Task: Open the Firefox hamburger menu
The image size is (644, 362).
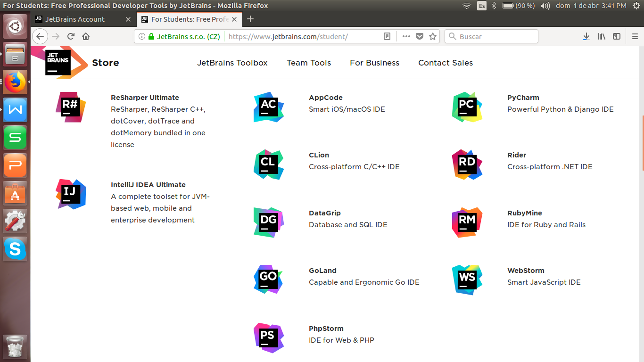Action: point(635,36)
